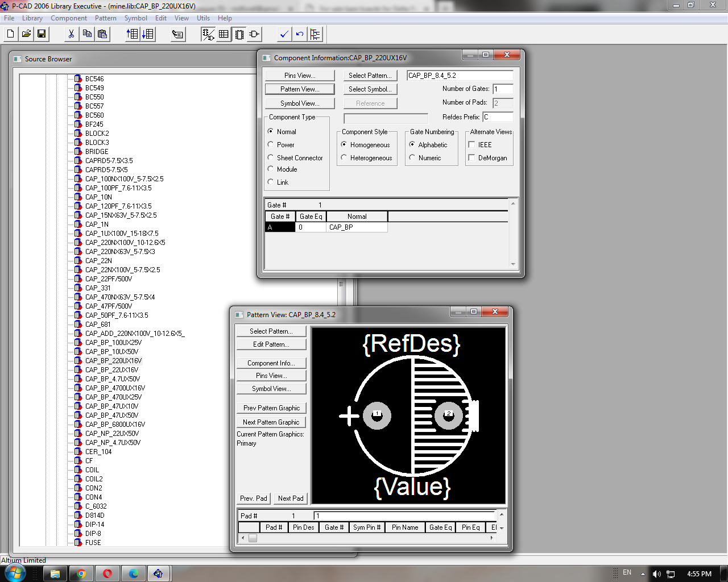
Task: Click scroll down arrow in gate table
Action: click(513, 264)
